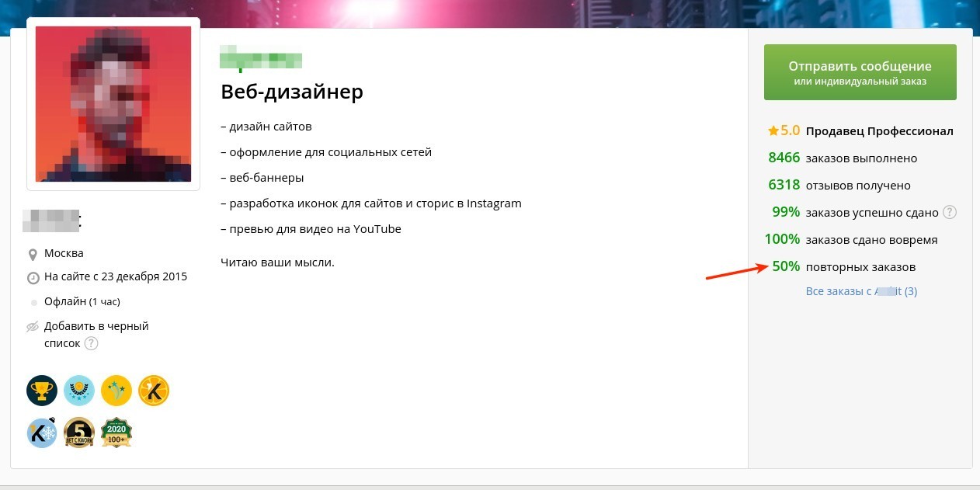Click the '6318 отзывов получено' stat

[839, 186]
